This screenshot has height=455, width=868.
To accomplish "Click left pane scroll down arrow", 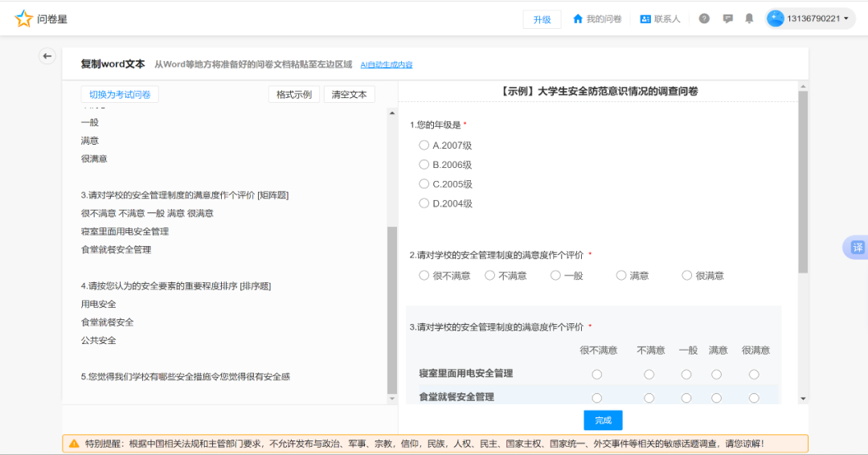I will tap(392, 399).
